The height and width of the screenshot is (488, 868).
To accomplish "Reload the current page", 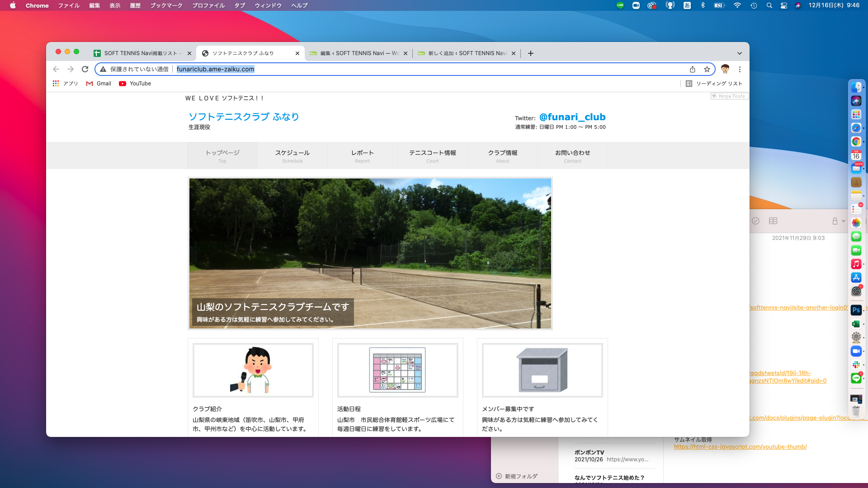I will (85, 69).
